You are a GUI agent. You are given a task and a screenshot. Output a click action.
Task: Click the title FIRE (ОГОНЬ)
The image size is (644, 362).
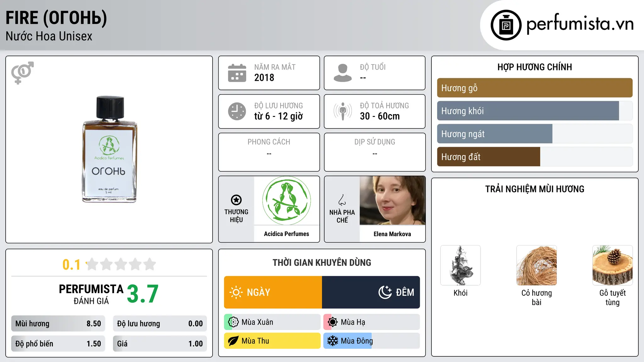tap(56, 18)
